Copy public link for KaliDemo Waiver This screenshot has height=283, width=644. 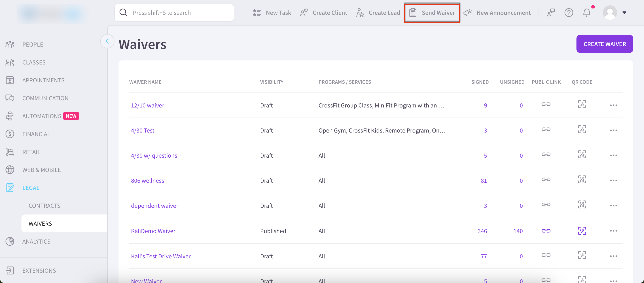tap(546, 231)
